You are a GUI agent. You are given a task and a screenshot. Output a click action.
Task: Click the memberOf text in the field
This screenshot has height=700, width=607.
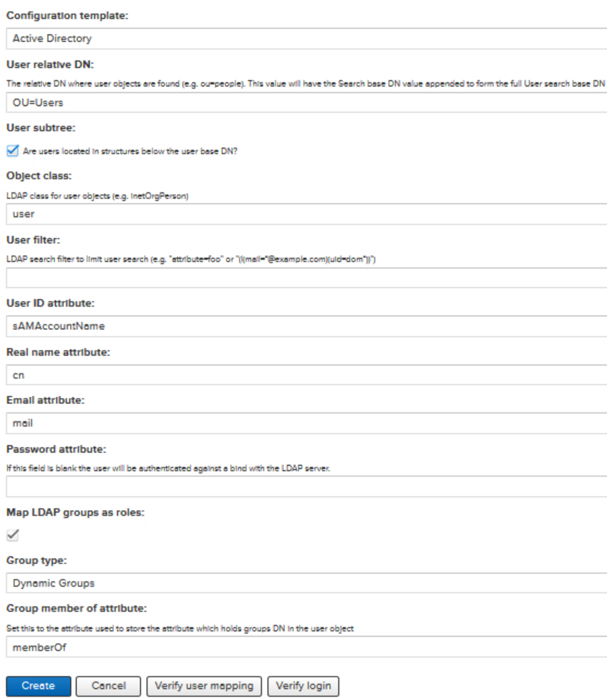pyautogui.click(x=39, y=647)
